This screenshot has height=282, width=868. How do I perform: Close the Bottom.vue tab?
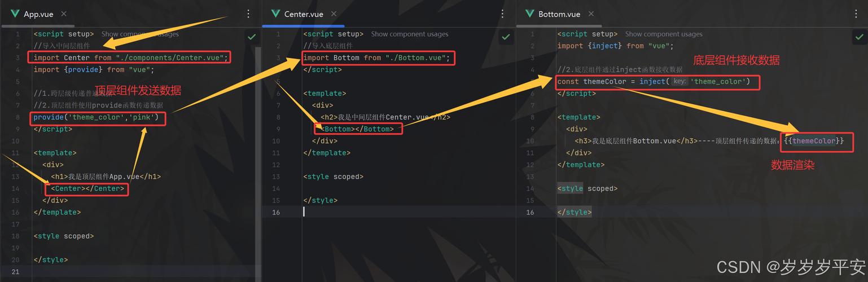point(591,14)
